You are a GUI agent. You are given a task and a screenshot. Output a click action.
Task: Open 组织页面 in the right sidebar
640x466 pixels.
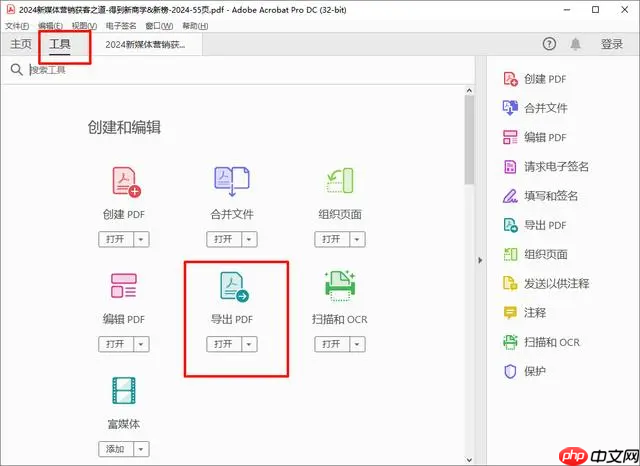(535, 254)
